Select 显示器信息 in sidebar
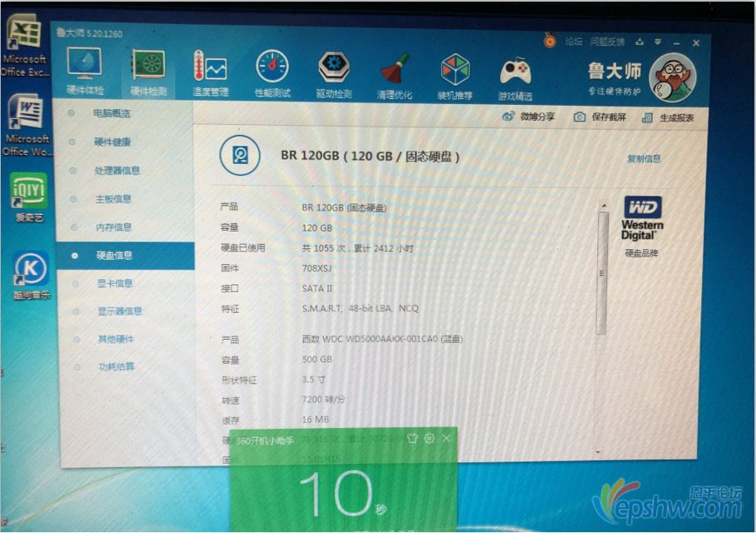The image size is (756, 533). (x=120, y=311)
